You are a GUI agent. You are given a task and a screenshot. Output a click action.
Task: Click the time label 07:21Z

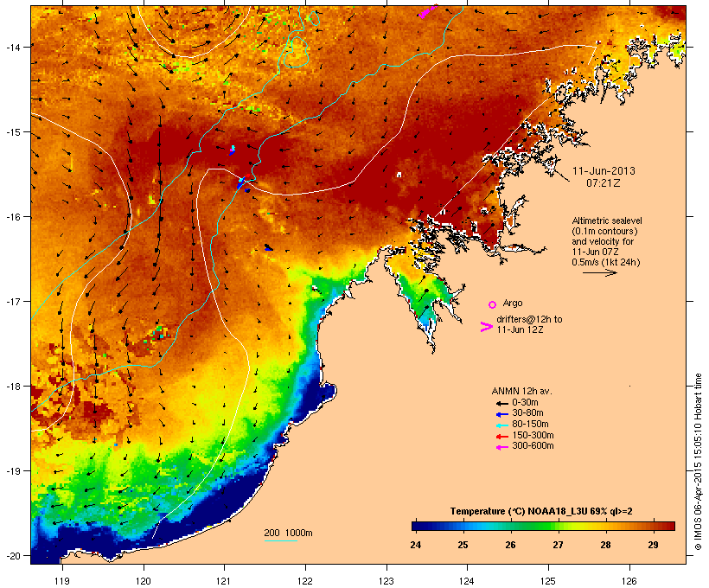click(604, 183)
